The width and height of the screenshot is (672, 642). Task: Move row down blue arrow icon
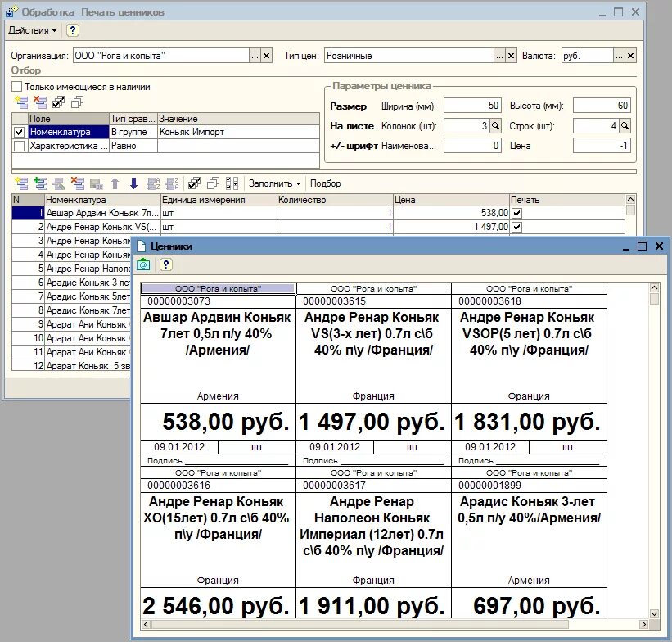pyautogui.click(x=133, y=183)
